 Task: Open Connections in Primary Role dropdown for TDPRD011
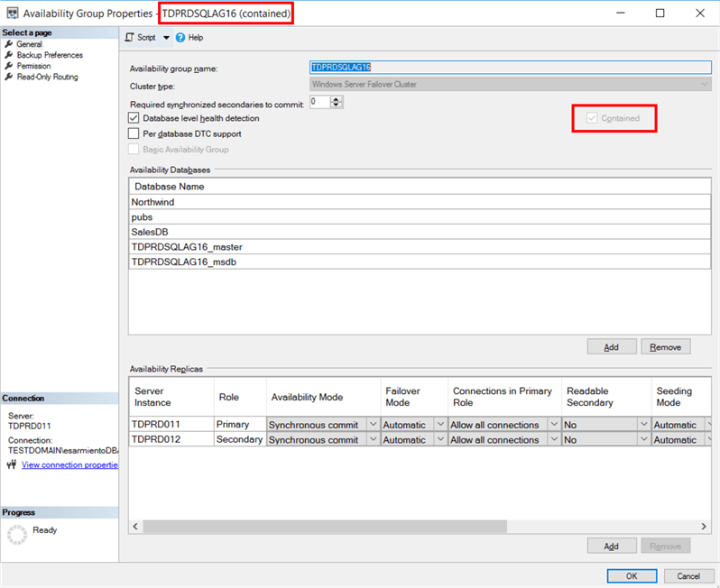click(x=554, y=425)
